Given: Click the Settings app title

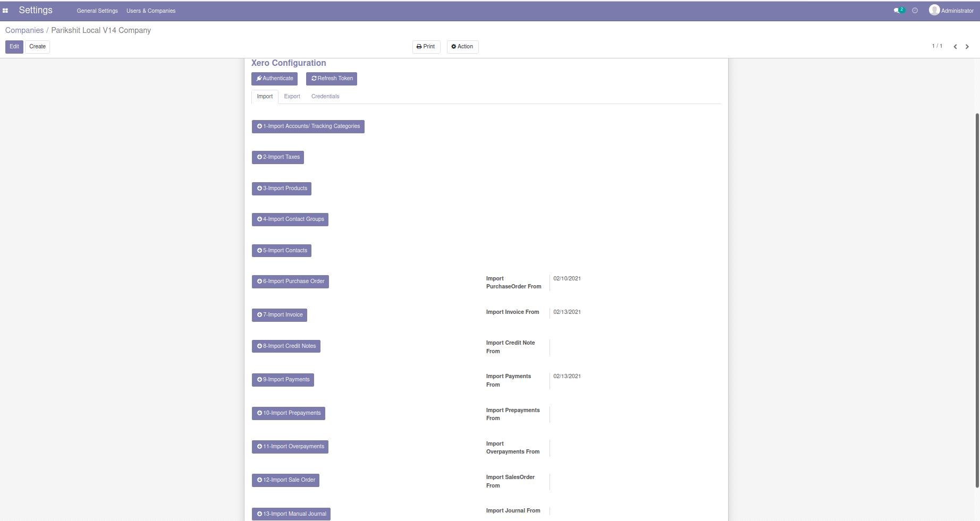Looking at the screenshot, I should (x=36, y=11).
